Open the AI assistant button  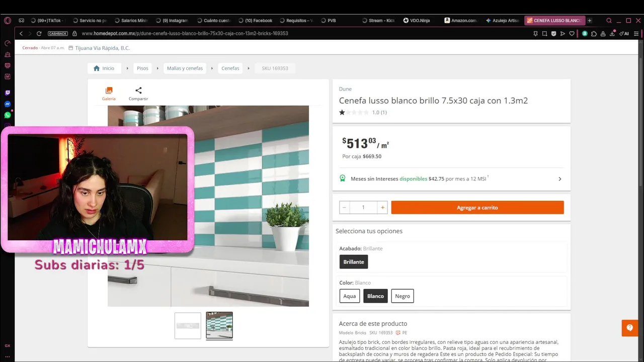[x=624, y=34]
